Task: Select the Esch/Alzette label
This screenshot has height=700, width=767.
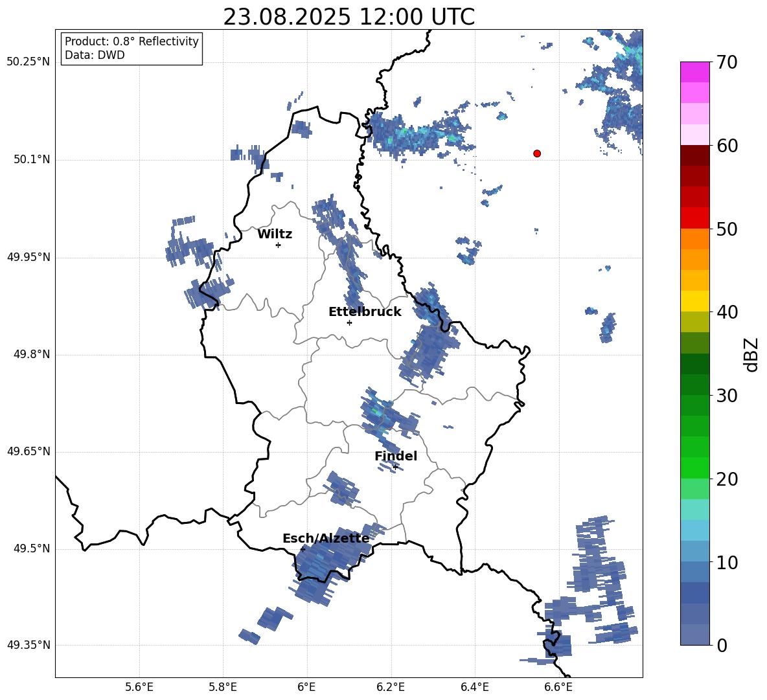Action: 326,538
